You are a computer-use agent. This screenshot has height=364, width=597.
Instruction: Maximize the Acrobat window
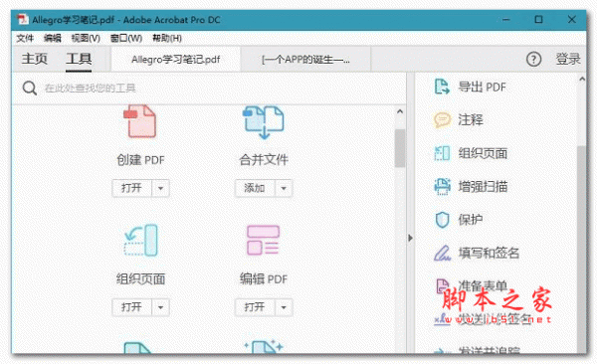(x=538, y=20)
